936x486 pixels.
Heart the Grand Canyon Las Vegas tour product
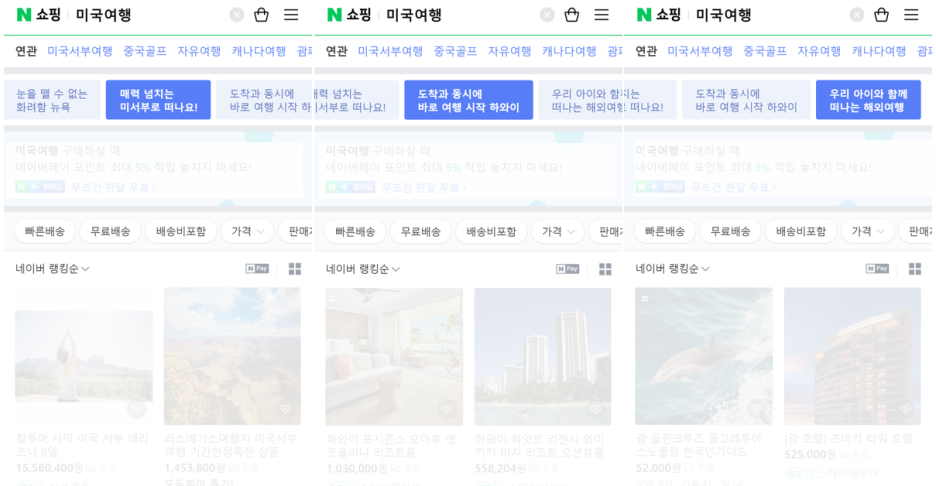285,408
